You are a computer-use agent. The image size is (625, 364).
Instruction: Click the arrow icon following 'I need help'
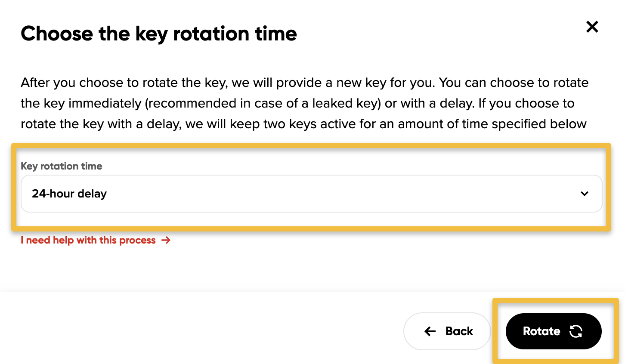click(166, 241)
